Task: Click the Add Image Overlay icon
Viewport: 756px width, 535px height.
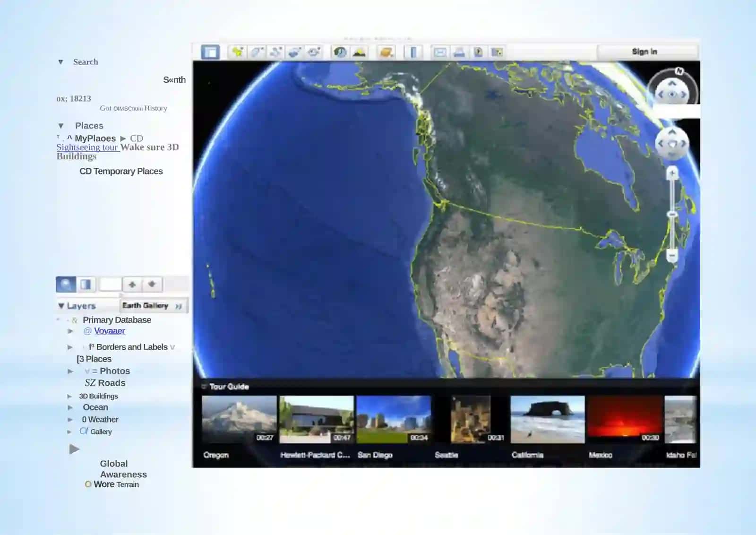Action: pos(295,52)
